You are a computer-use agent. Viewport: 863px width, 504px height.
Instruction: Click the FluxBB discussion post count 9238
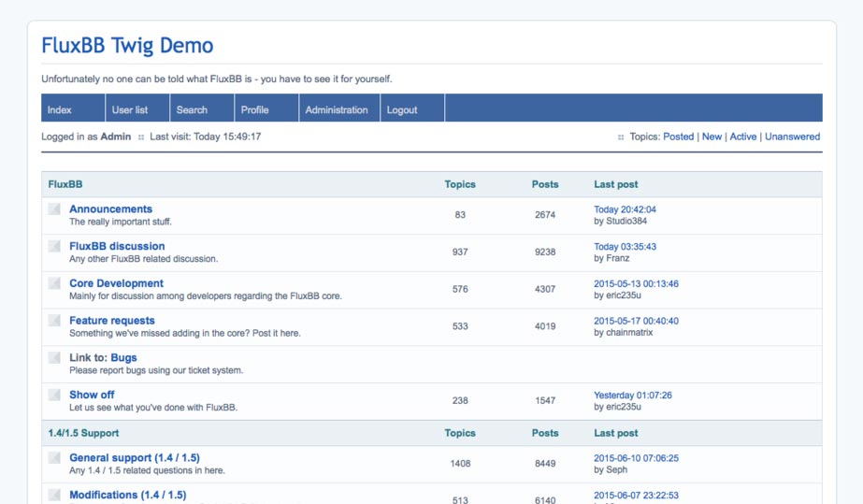click(545, 252)
